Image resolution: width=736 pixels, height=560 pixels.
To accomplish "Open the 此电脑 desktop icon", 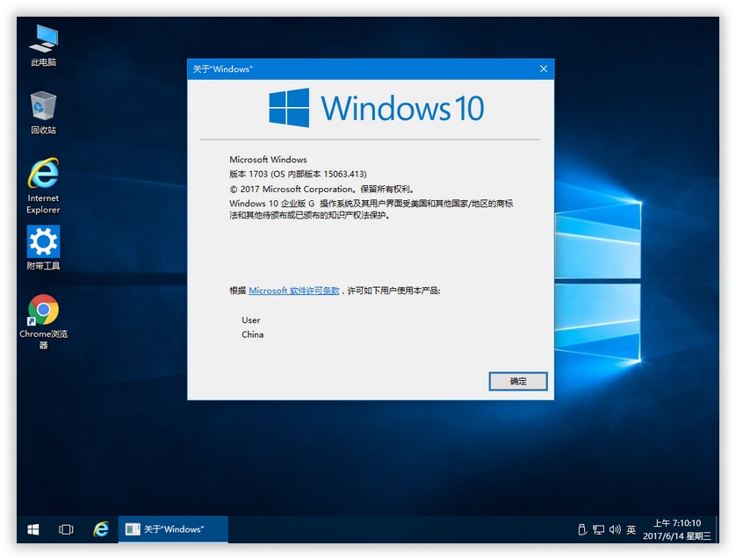I will 43,46.
